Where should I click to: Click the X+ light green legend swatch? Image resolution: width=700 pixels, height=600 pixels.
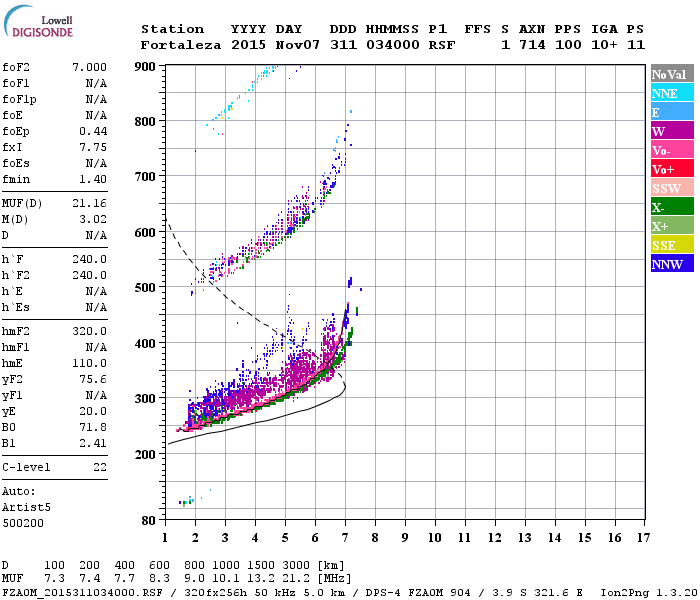tap(672, 225)
